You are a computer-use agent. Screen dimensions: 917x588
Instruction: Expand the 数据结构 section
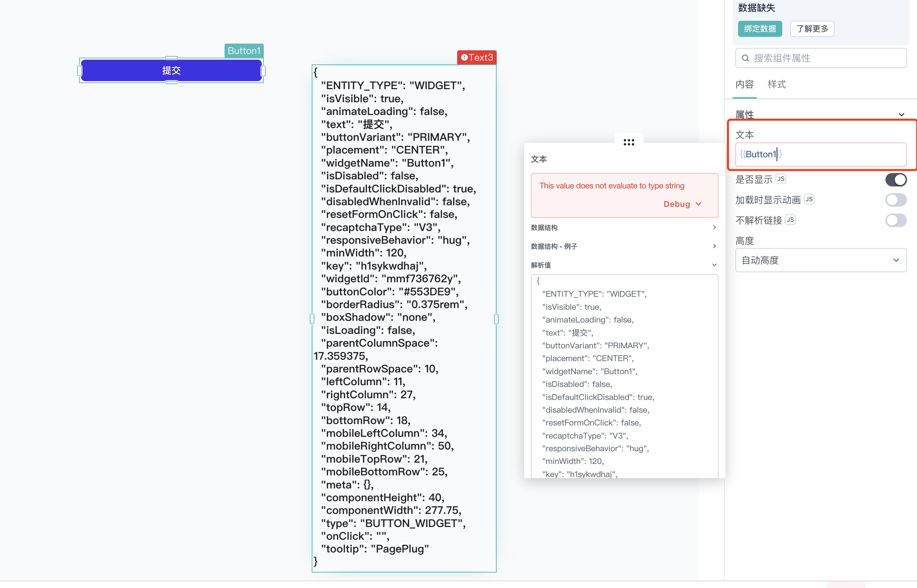point(624,228)
